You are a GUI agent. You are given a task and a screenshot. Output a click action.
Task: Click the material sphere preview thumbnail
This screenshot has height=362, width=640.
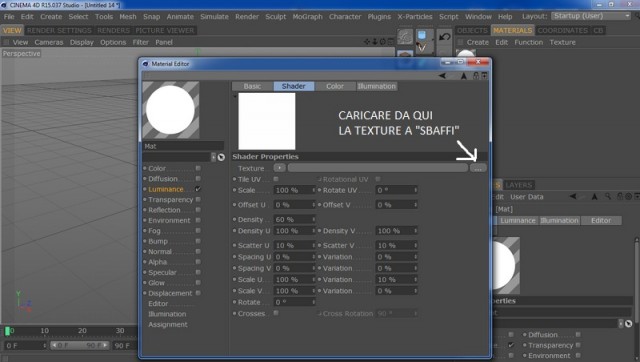(171, 110)
